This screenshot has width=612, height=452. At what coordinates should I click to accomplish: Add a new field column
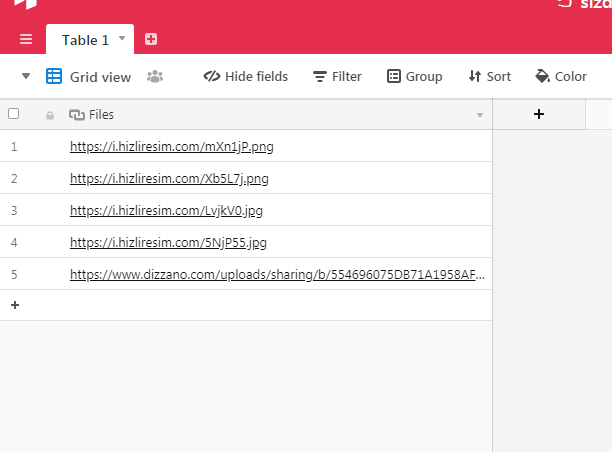pyautogui.click(x=539, y=114)
